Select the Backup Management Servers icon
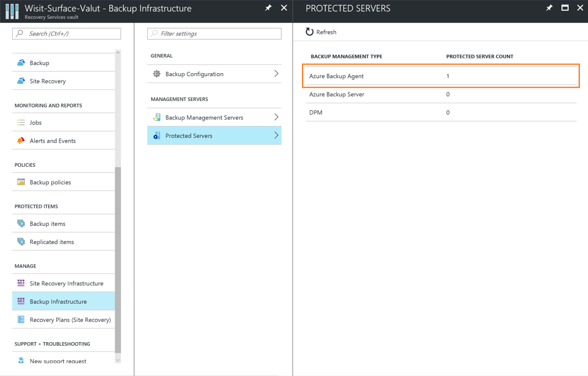Viewport: 588px width, 376px height. (x=157, y=117)
